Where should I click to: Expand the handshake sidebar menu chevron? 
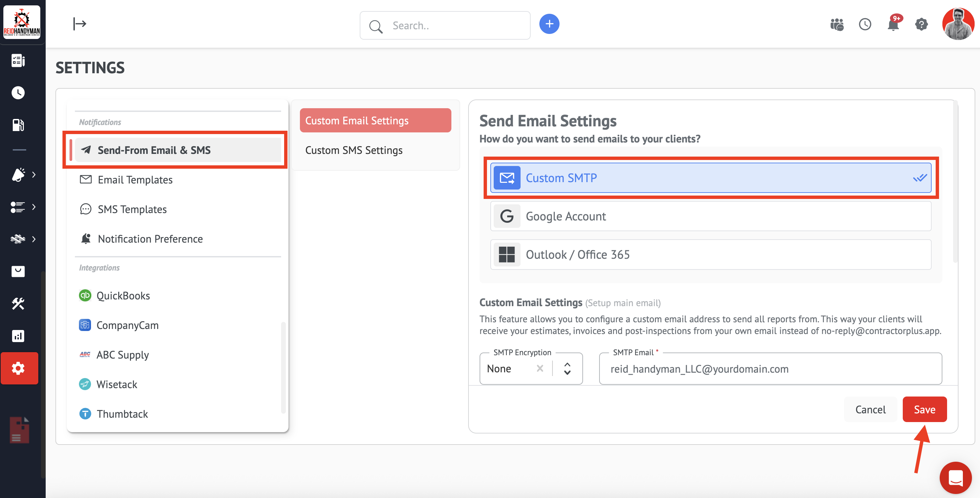tap(34, 239)
